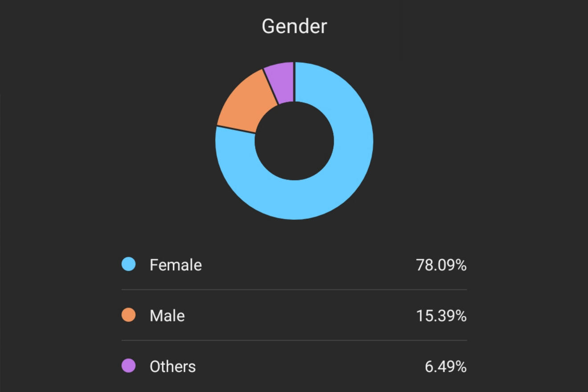Click the gap between Male and Female slices

click(236, 129)
